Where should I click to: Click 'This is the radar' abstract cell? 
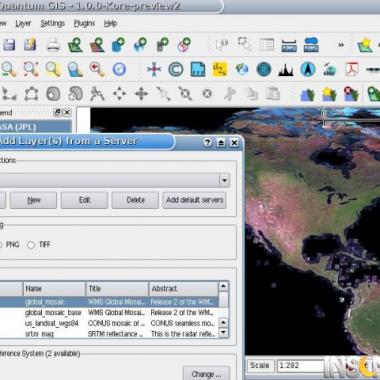point(183,334)
